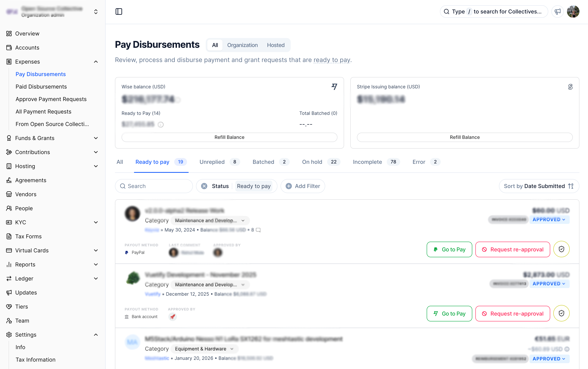Click the Wise logo icon in balance card
Screen dimensions: 588x369
[x=334, y=87]
